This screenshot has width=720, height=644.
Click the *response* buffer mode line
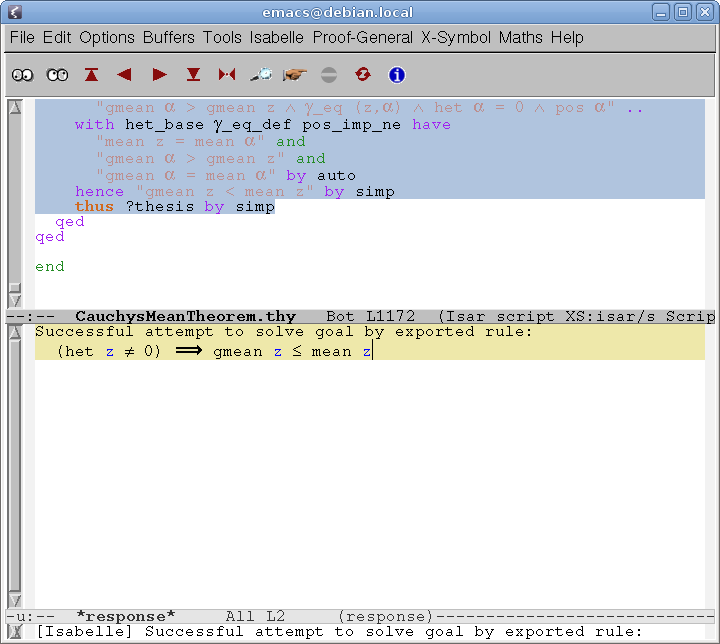point(128,616)
